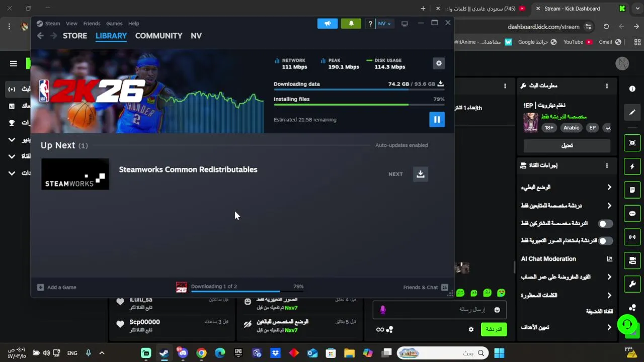Click Add a Game button
644x362 pixels.
(57, 287)
